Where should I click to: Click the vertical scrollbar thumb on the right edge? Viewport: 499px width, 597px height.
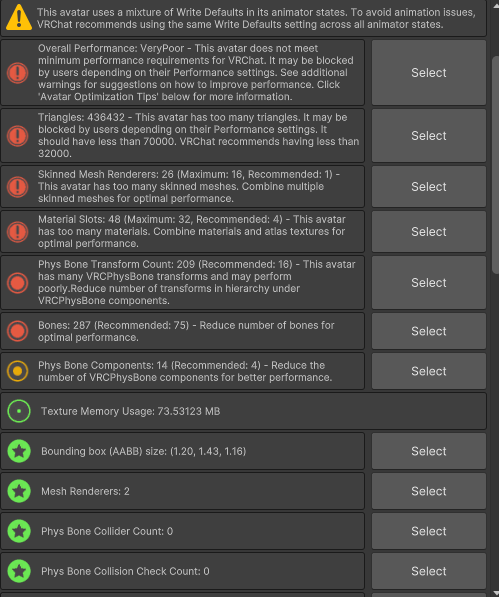pyautogui.click(x=495, y=164)
